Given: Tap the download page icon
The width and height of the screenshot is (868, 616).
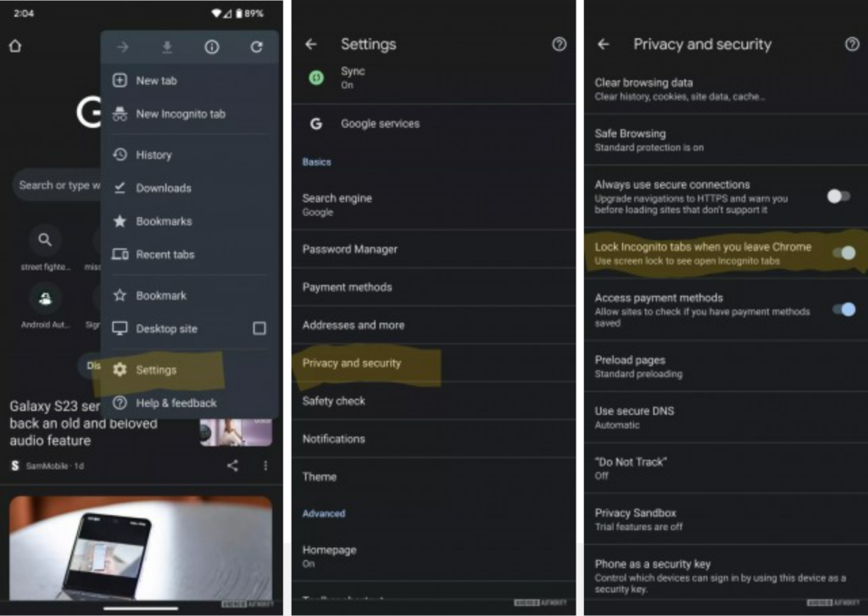Looking at the screenshot, I should coord(167,47).
